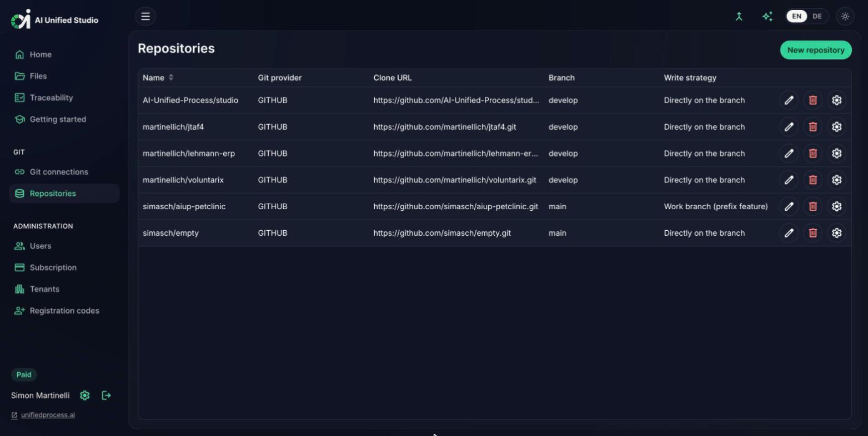The image size is (868, 436).
Task: Click the AI sparkles icon in top bar
Action: click(767, 17)
